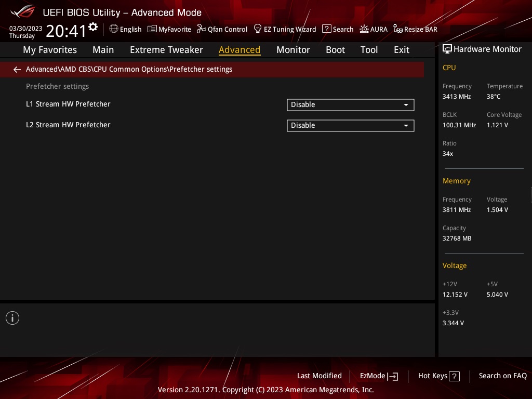Launch EZ Tuning Wizard lightbulb icon

[258, 29]
